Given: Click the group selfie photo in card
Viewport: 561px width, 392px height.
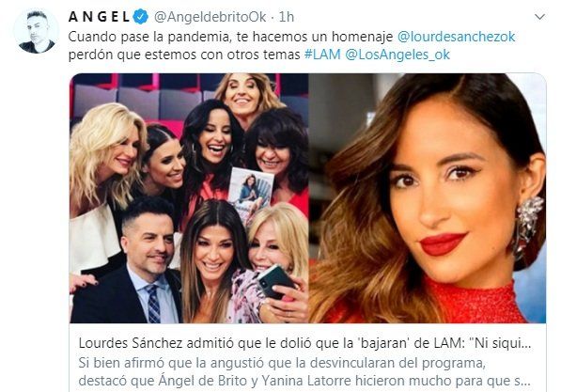Looking at the screenshot, I should 189,198.
